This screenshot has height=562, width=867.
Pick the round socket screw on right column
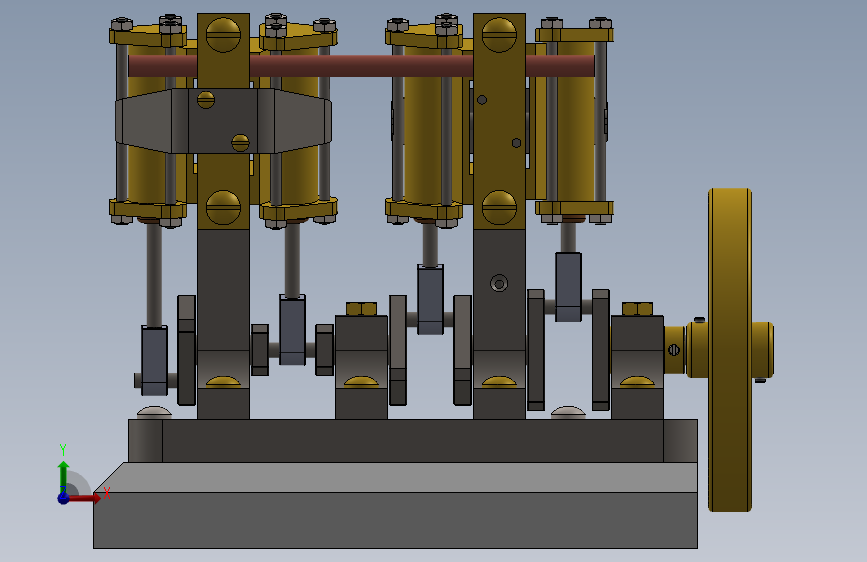(499, 284)
